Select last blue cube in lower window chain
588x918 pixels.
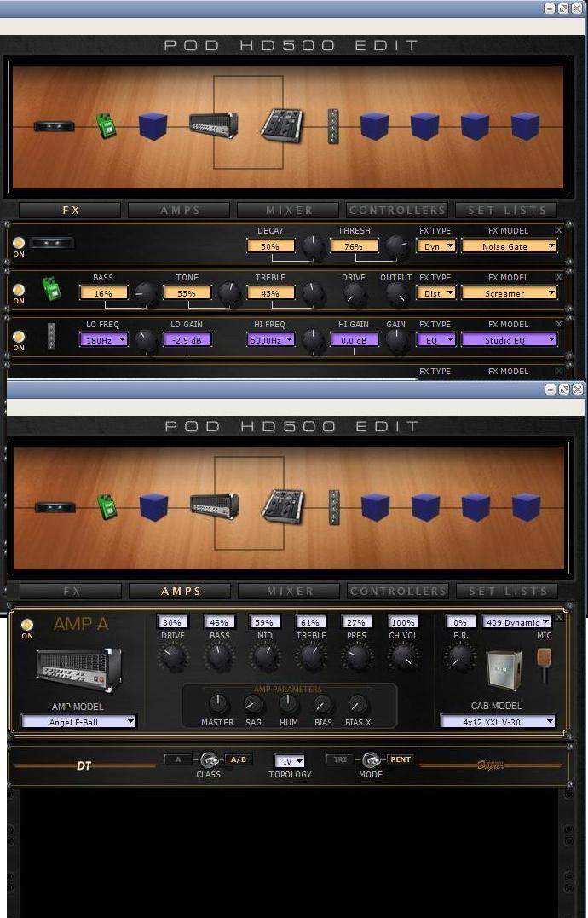pos(527,507)
